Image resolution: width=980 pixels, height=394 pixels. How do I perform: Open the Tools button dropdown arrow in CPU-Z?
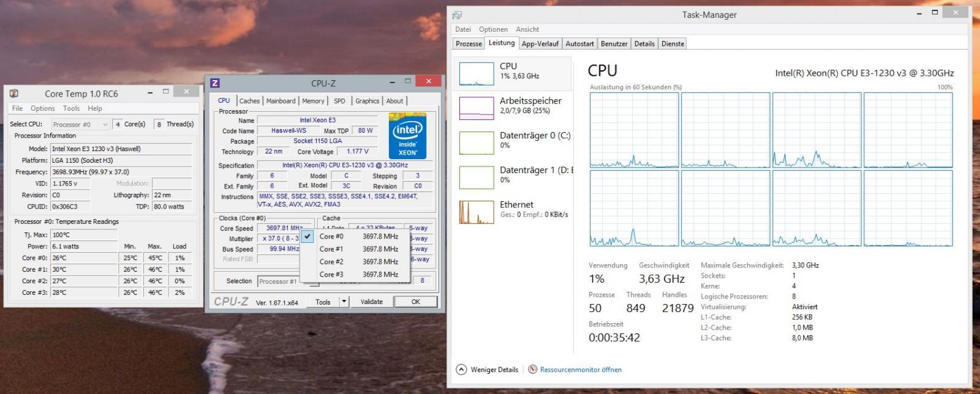344,302
